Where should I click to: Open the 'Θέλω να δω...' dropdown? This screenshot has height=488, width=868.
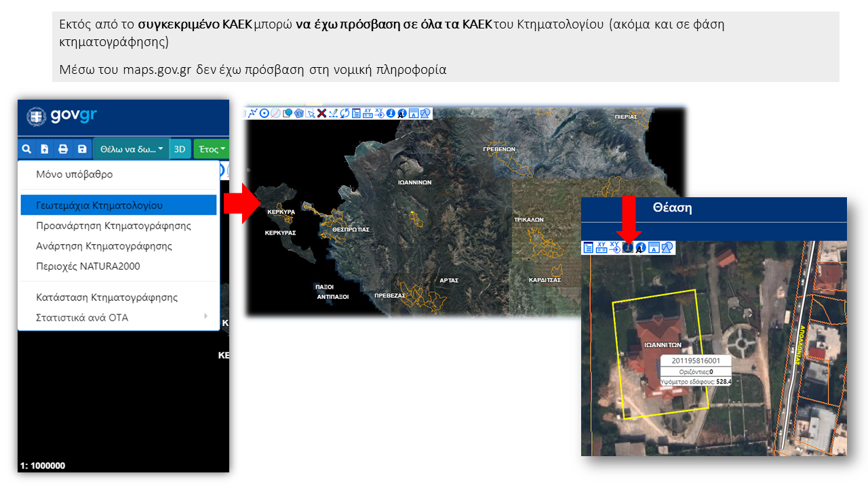coord(132,149)
